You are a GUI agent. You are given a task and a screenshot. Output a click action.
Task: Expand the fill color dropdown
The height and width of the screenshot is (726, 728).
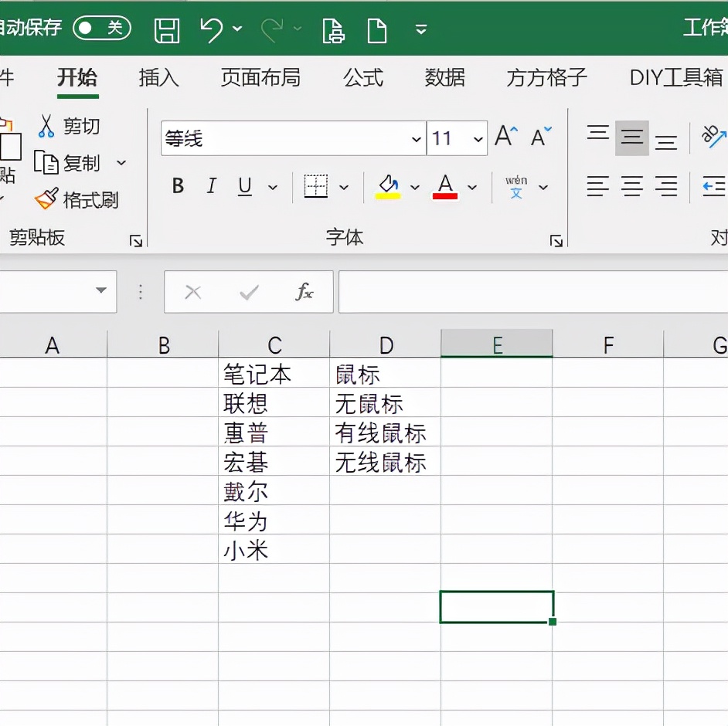click(414, 188)
